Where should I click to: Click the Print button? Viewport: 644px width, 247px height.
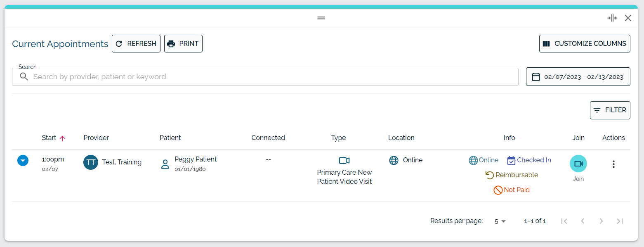click(183, 44)
